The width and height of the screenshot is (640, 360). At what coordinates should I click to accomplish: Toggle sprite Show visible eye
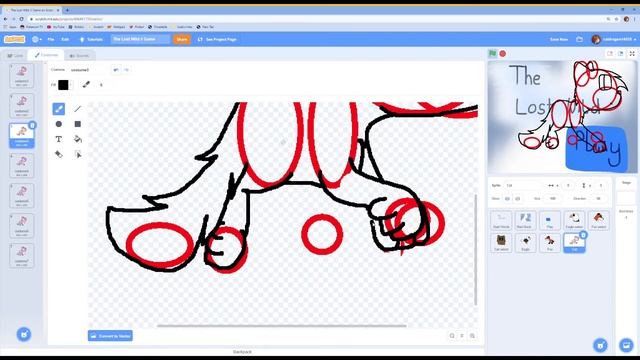[507, 199]
